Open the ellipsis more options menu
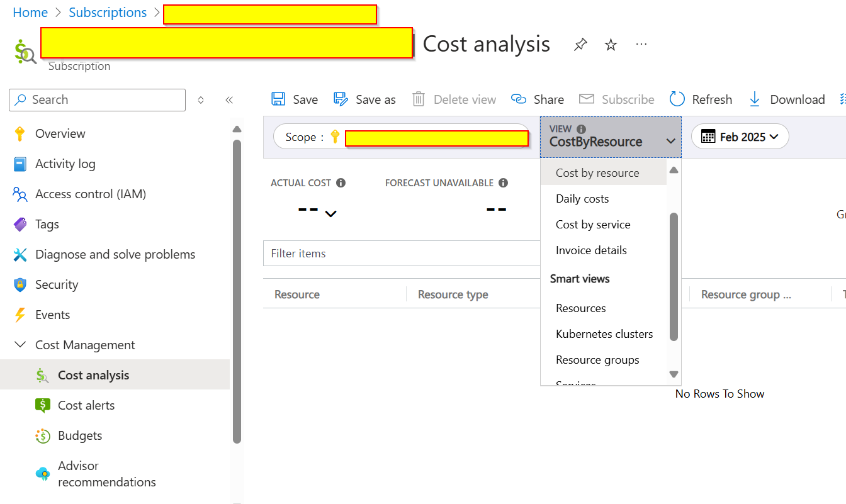 coord(641,44)
